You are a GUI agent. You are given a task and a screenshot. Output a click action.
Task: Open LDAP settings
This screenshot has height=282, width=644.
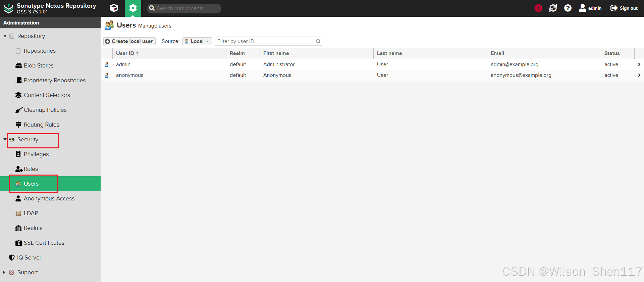[31, 213]
